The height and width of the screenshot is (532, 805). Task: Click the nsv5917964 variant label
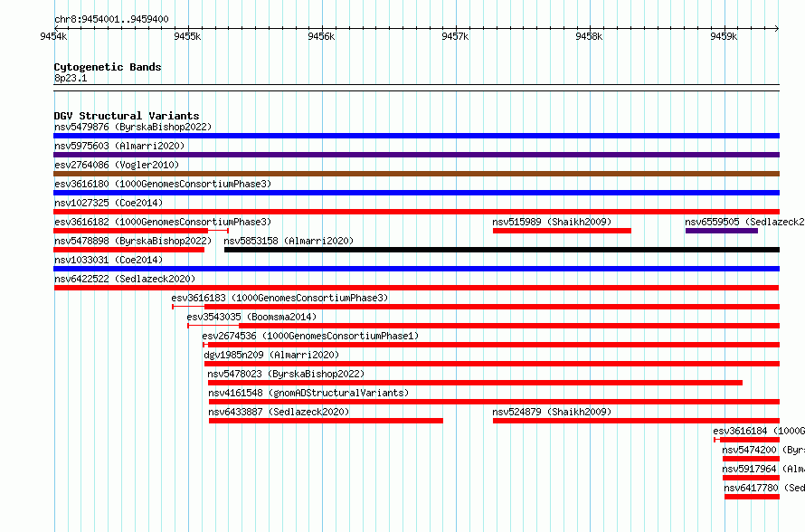pos(763,469)
